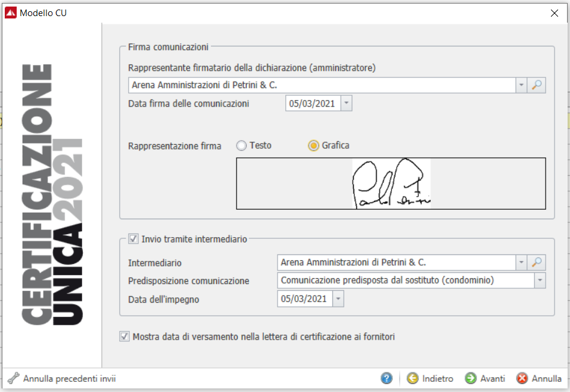Screen dimensions: 570x392
Task: Close the Modello CU dialog window
Action: (554, 13)
